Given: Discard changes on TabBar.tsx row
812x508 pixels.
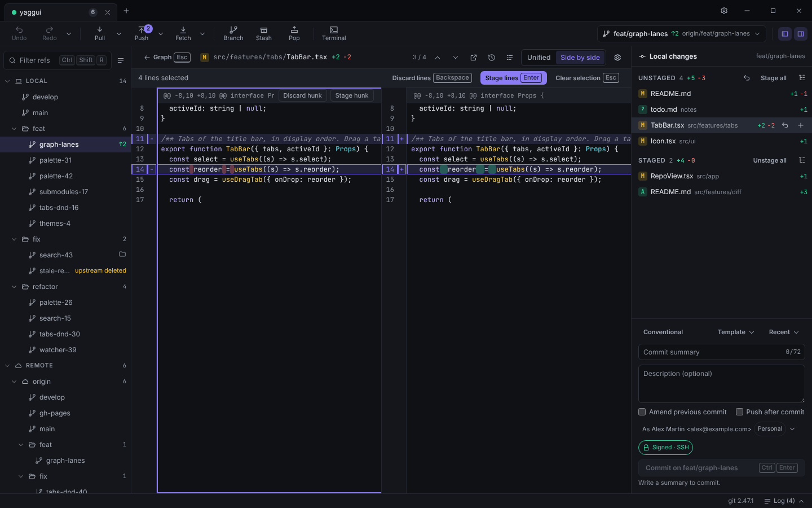Looking at the screenshot, I should (x=785, y=125).
